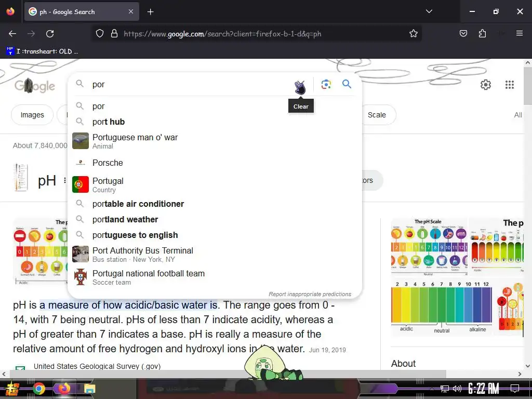Click the Firefox View icon
The image size is (532, 399).
tap(10, 11)
